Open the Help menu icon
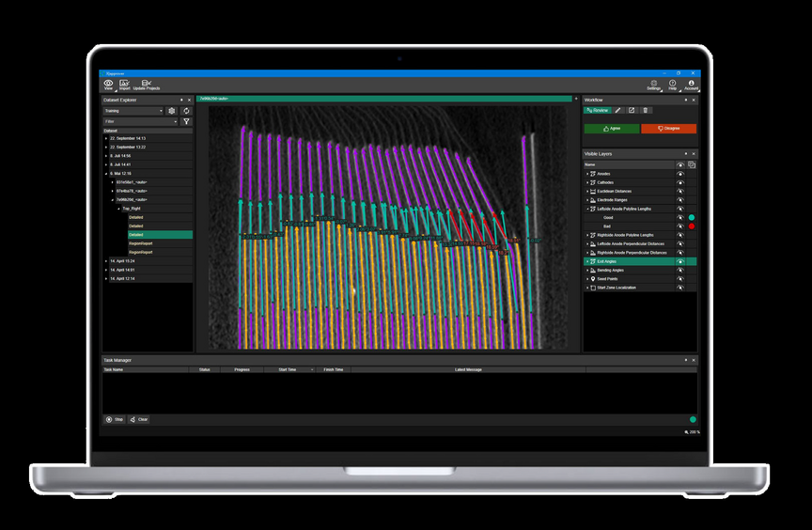 673,85
